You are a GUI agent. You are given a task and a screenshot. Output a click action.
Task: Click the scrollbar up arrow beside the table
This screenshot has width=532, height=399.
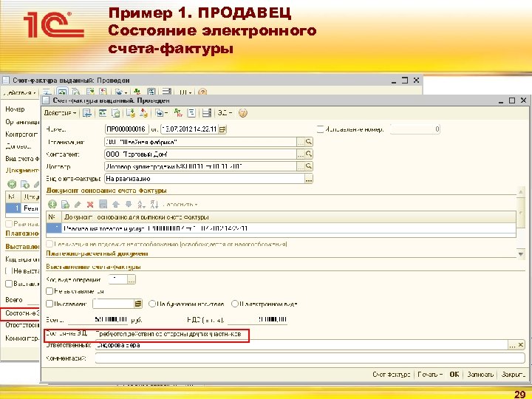pyautogui.click(x=520, y=192)
